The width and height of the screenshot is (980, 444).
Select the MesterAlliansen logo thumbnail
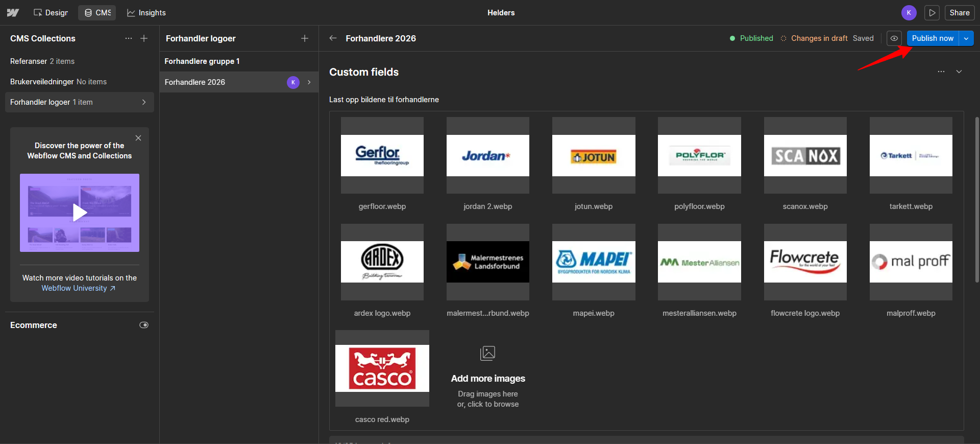(699, 262)
